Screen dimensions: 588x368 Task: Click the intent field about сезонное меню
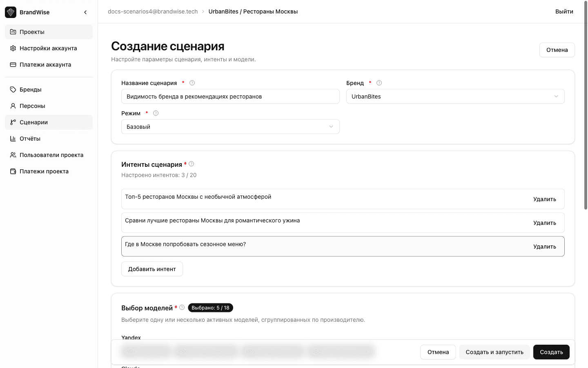[286, 246]
